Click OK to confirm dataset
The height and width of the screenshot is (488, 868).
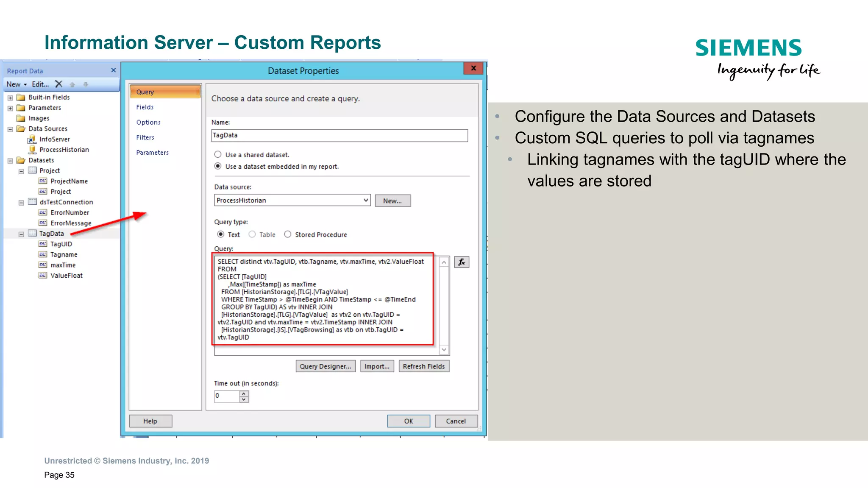(x=409, y=421)
